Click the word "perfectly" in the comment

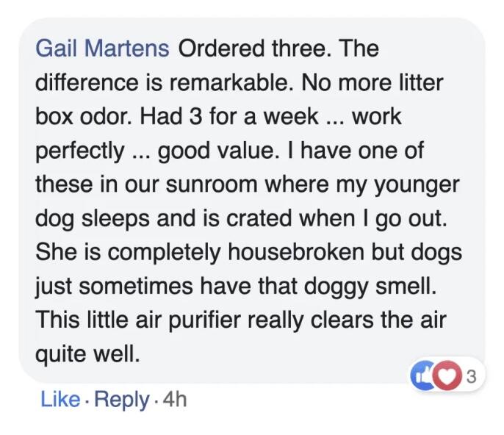(80, 151)
